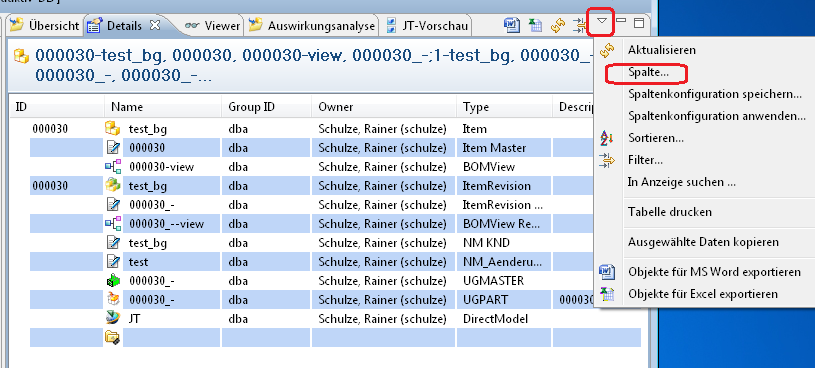The width and height of the screenshot is (815, 368).
Task: Sort by the Group ID column header
Action: (267, 107)
